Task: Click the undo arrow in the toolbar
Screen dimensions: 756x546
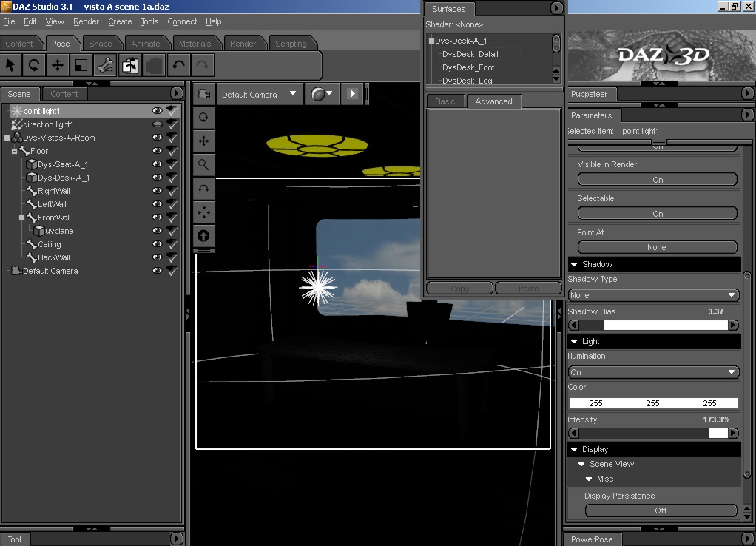Action: [x=178, y=66]
